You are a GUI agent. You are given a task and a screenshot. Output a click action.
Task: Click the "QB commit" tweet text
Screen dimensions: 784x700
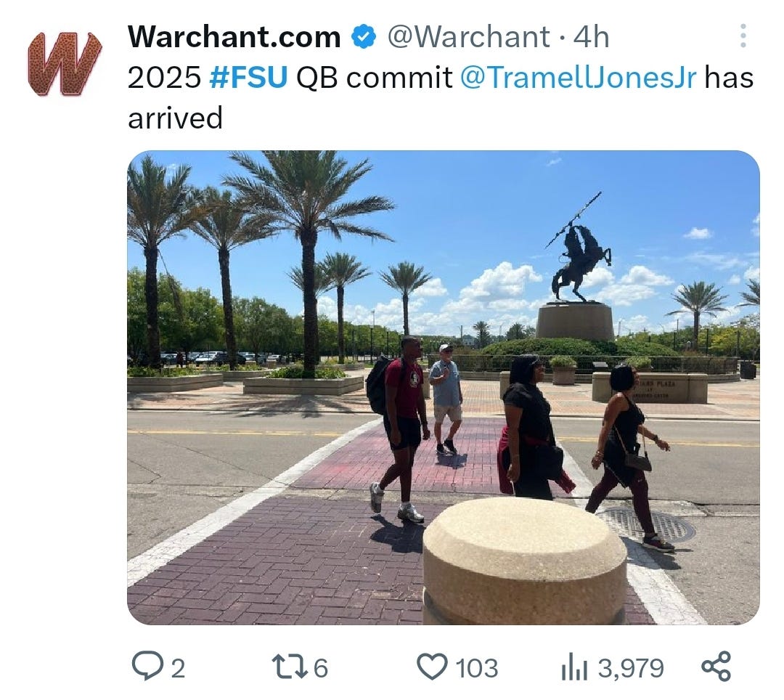[x=374, y=78]
